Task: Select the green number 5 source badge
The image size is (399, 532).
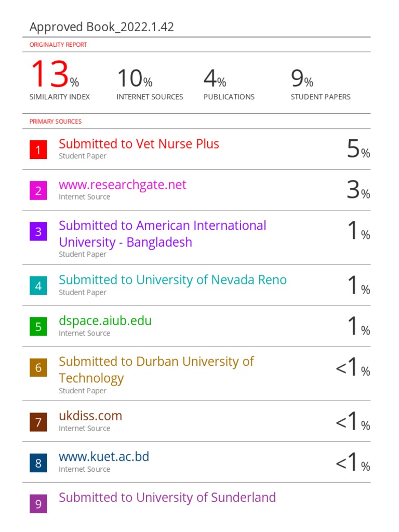Action: tap(38, 326)
